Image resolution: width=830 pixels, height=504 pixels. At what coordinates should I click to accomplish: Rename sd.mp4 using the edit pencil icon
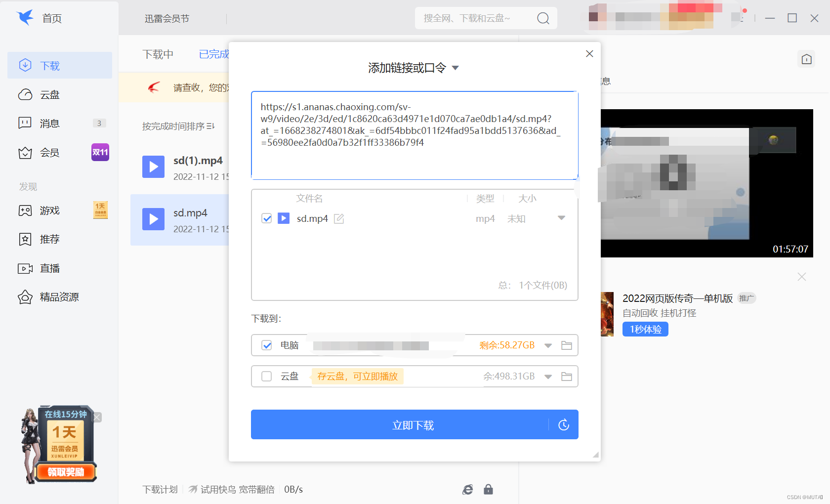[x=339, y=218]
